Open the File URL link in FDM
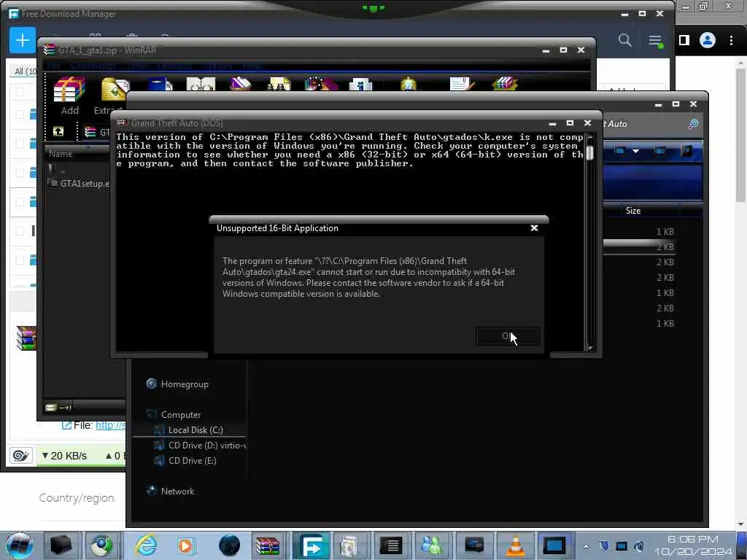The image size is (747, 560). tap(111, 425)
